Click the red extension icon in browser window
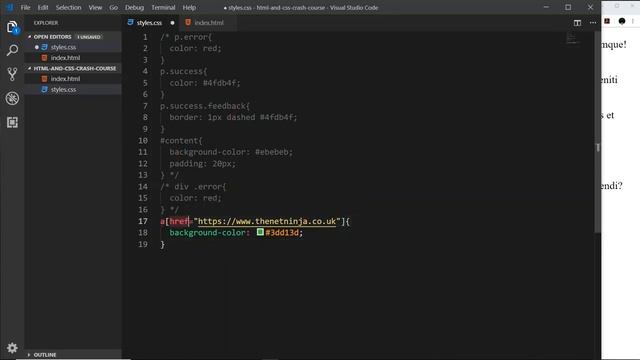This screenshot has width=640, height=360. coord(607,21)
